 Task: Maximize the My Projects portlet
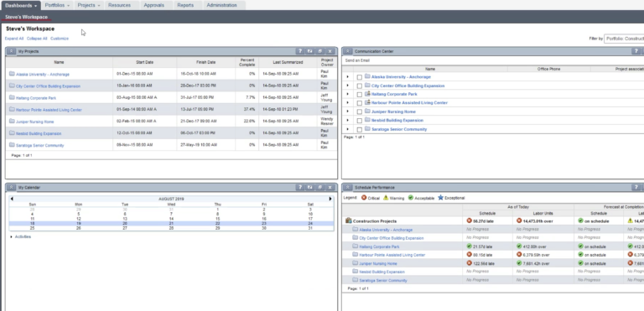320,51
